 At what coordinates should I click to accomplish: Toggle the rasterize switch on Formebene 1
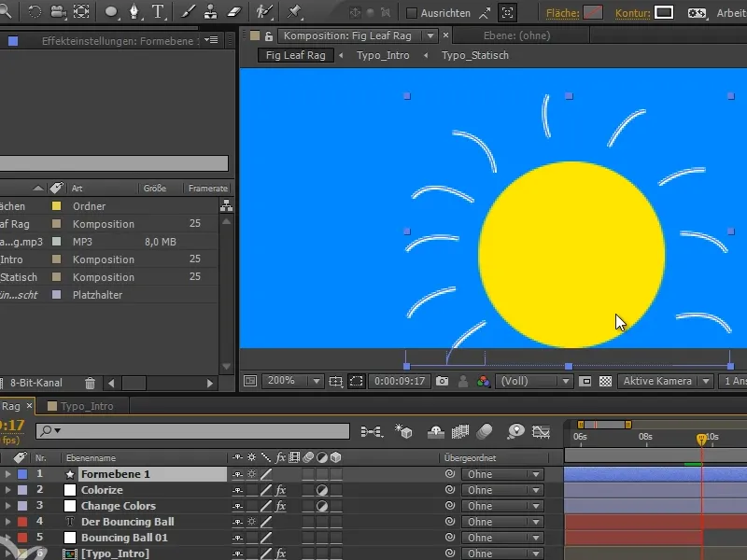click(x=251, y=474)
